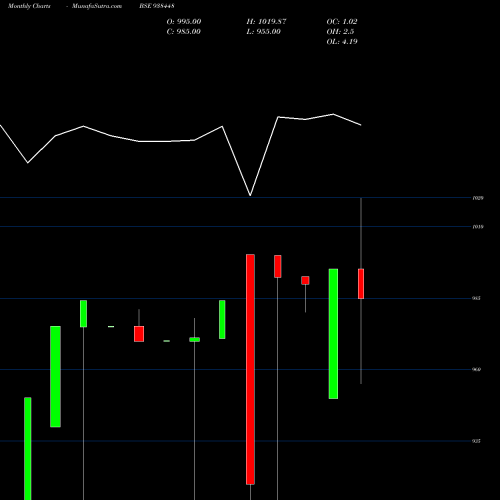Click the 985 price axis label
Viewport: 500px width, 500px height.
click(x=476, y=298)
